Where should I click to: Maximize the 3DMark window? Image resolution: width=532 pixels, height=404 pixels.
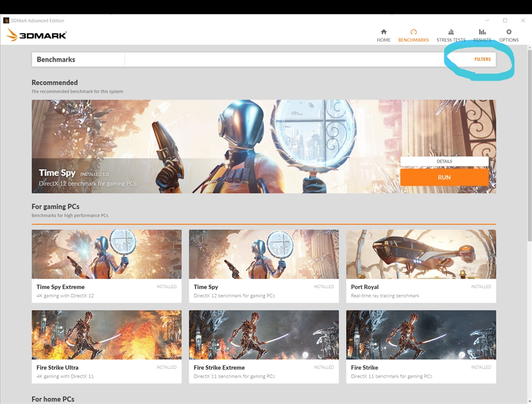(x=505, y=20)
